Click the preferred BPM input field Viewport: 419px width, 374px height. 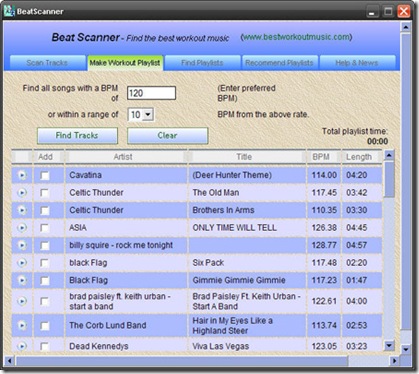pos(151,93)
